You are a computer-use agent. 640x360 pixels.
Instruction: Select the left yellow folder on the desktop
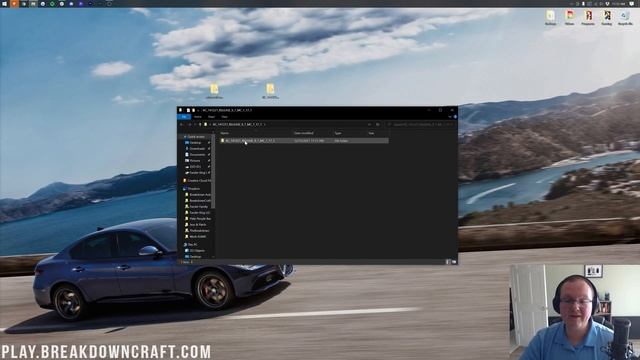pos(214,91)
